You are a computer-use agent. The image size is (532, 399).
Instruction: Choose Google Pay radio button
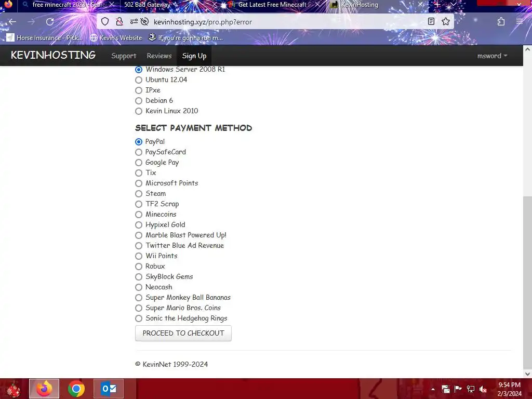[x=138, y=163]
